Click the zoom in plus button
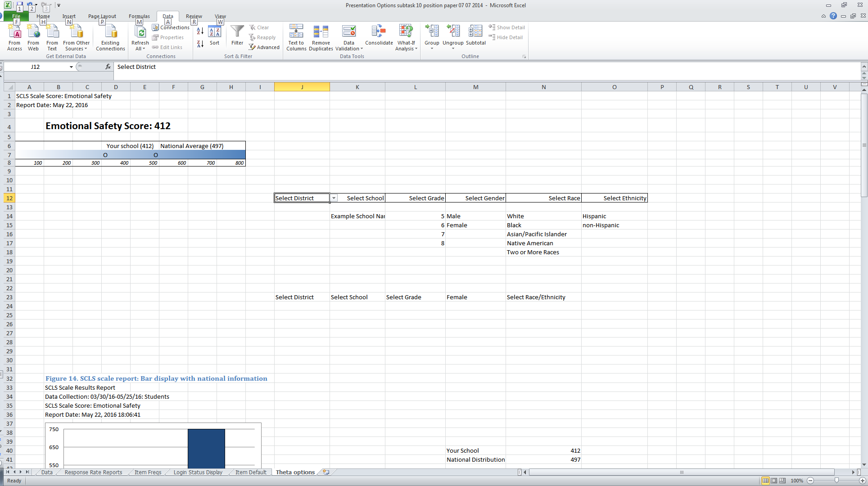Image resolution: width=868 pixels, height=486 pixels. [x=862, y=481]
